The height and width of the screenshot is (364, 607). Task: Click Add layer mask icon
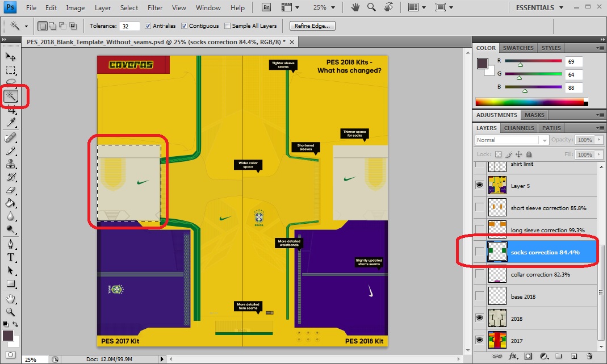pos(528,356)
